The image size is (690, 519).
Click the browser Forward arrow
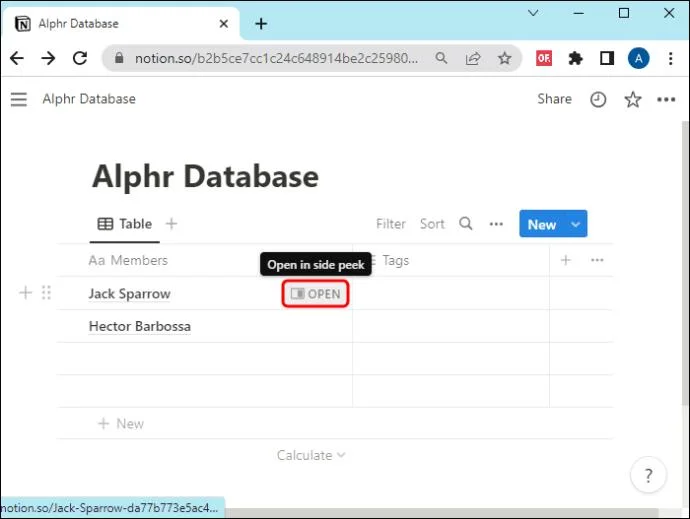click(x=48, y=58)
